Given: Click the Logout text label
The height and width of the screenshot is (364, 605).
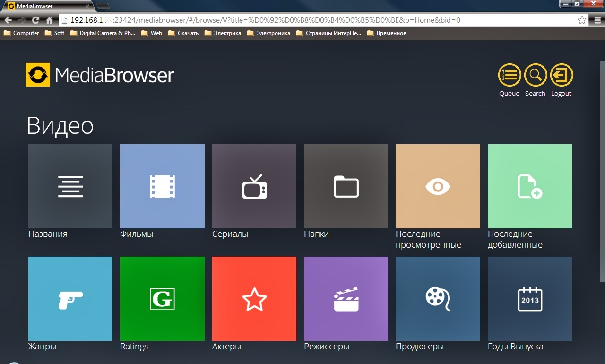Looking at the screenshot, I should 561,94.
